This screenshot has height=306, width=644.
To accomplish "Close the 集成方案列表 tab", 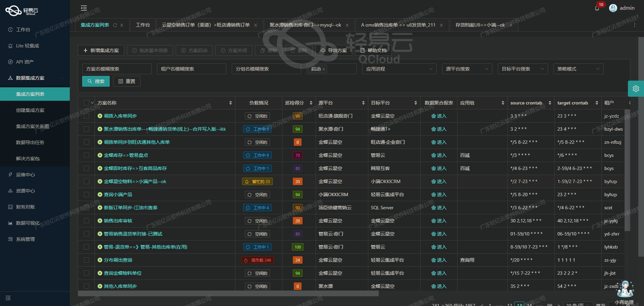I will click(122, 25).
